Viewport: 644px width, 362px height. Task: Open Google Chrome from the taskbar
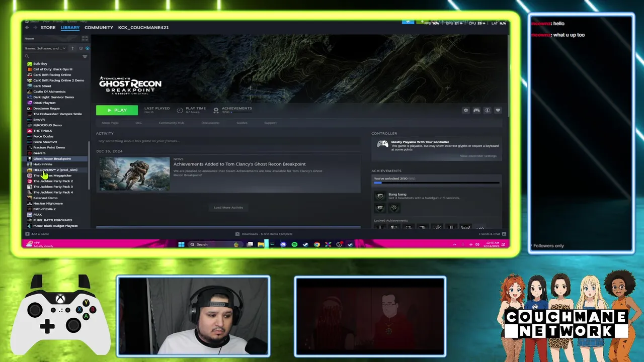click(x=316, y=244)
